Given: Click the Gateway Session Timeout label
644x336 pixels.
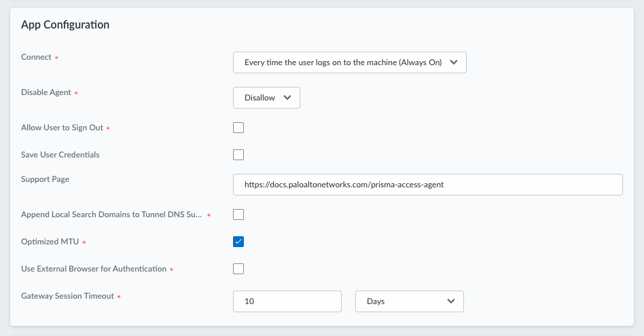Looking at the screenshot, I should tap(67, 296).
